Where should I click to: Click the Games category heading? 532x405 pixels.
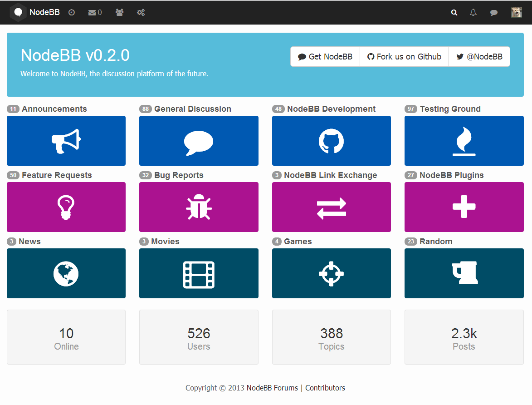pyautogui.click(x=298, y=241)
